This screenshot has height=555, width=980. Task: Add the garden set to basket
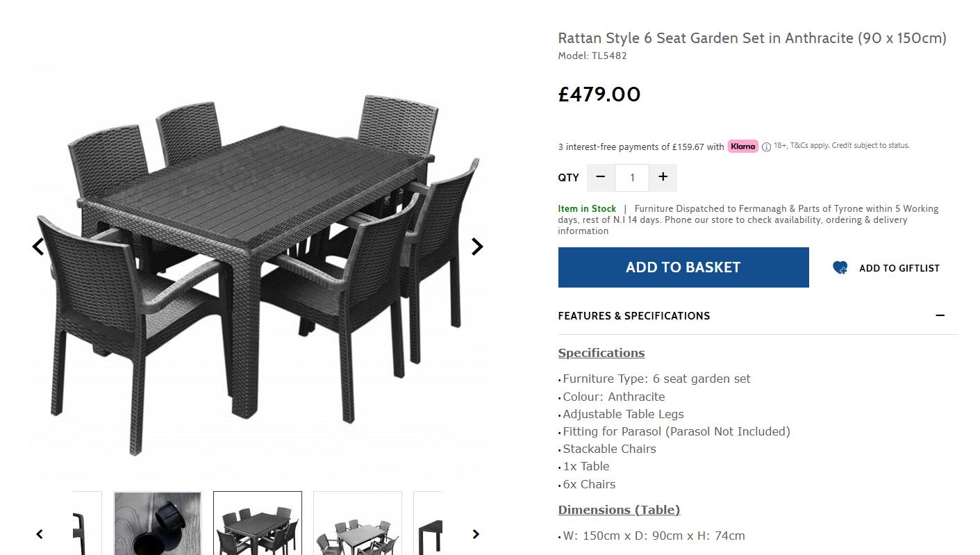(683, 267)
